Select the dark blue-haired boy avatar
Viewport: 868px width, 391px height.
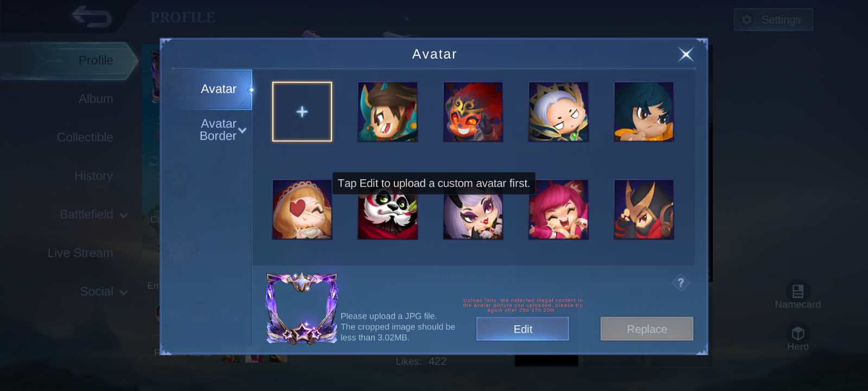(644, 112)
